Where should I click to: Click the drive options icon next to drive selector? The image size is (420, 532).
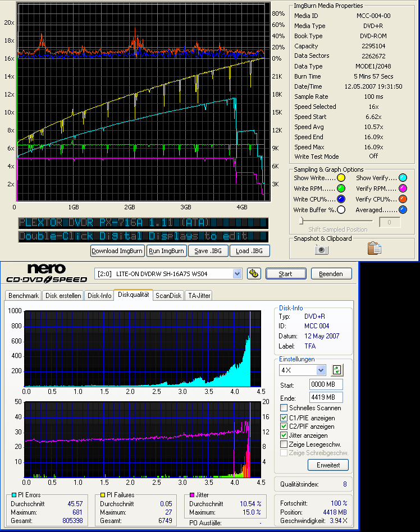[x=254, y=273]
